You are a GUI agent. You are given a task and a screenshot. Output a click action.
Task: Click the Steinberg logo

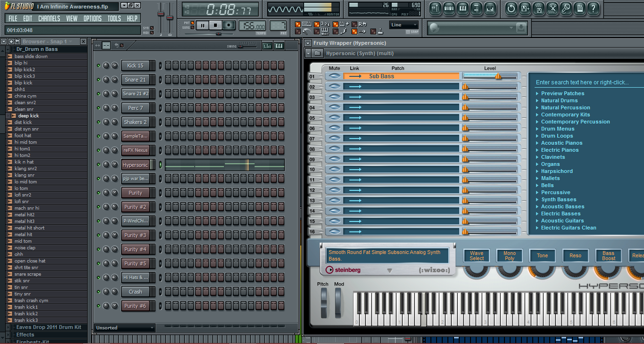point(343,270)
